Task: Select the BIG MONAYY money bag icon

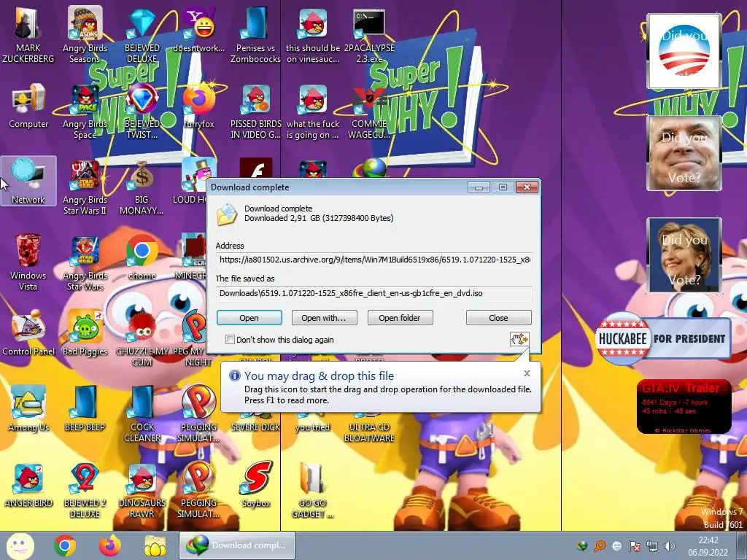Action: pos(142,187)
